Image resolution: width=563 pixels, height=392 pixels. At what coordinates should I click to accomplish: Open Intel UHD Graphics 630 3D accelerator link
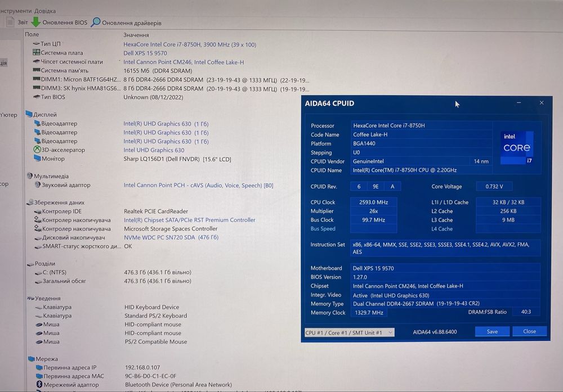(154, 150)
